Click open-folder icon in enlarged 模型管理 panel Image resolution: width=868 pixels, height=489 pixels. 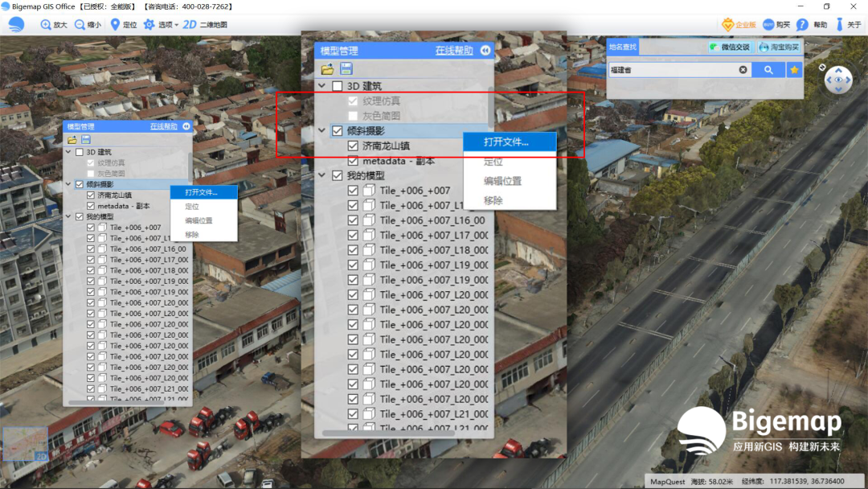327,68
